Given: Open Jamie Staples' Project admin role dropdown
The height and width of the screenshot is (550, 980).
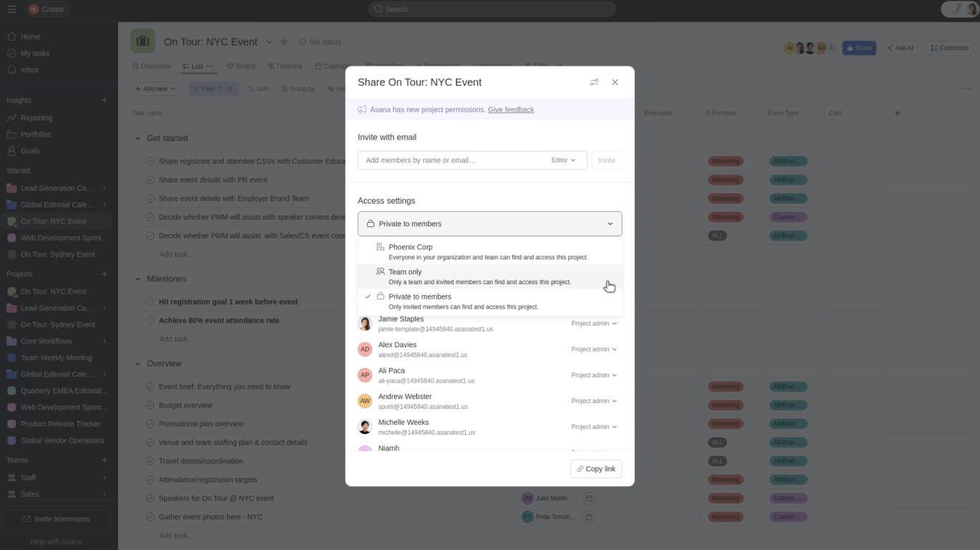Looking at the screenshot, I should (594, 324).
